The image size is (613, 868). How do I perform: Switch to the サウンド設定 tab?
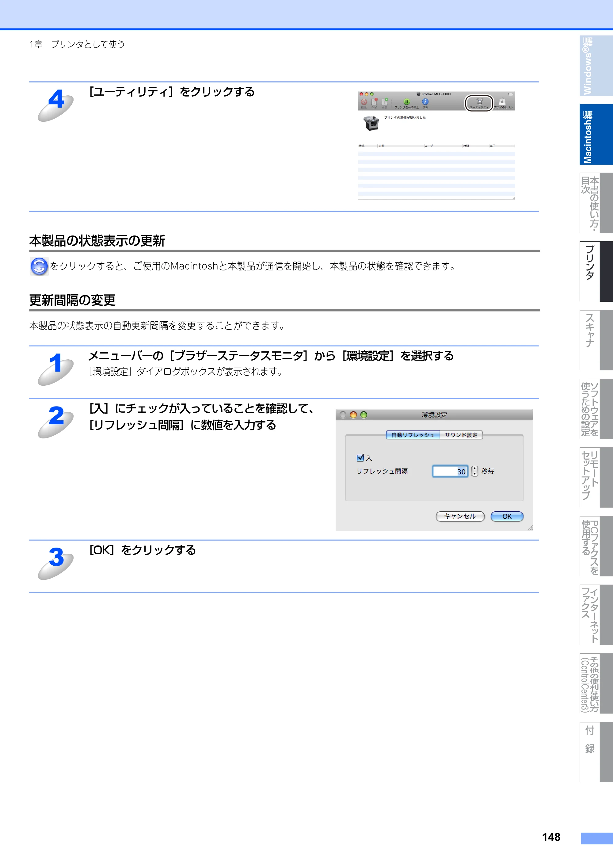pyautogui.click(x=461, y=435)
